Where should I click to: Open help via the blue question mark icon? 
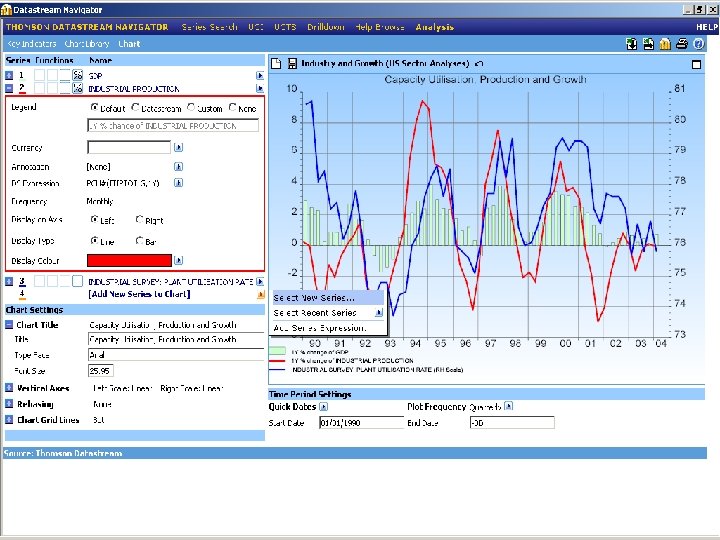(698, 44)
